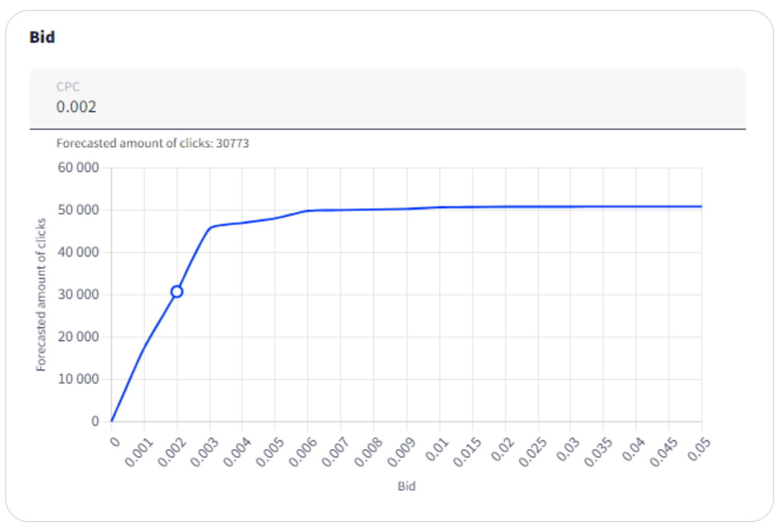This screenshot has height=532, width=783.
Task: Click the 0.001 tick label on the Bid axis
Action: click(x=139, y=452)
